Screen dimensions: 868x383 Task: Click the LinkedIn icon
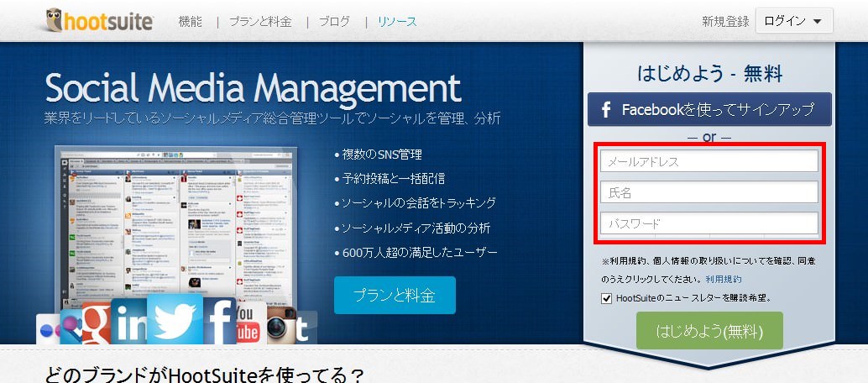click(129, 322)
